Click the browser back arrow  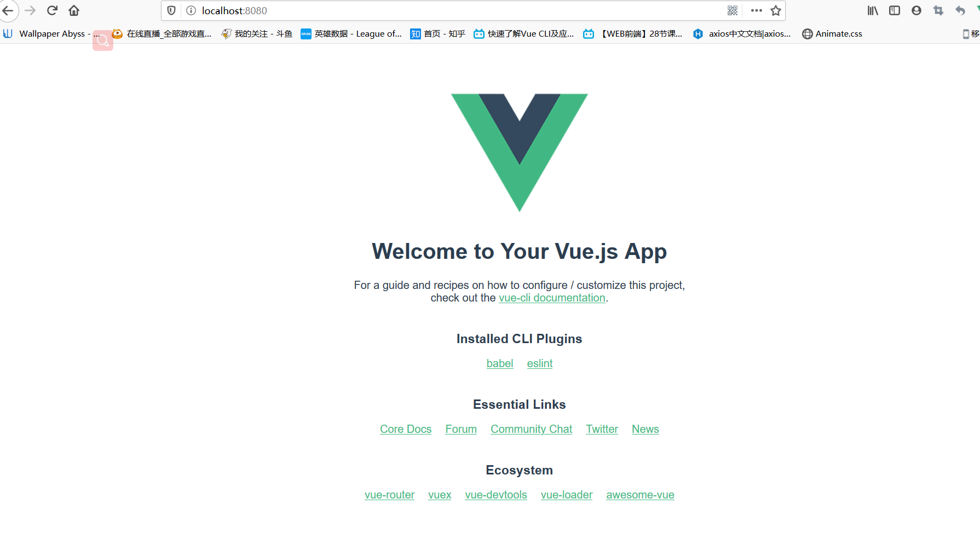coord(8,10)
